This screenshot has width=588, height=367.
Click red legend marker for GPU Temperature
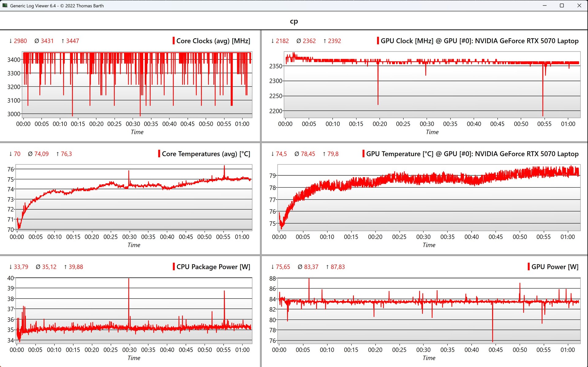[364, 154]
